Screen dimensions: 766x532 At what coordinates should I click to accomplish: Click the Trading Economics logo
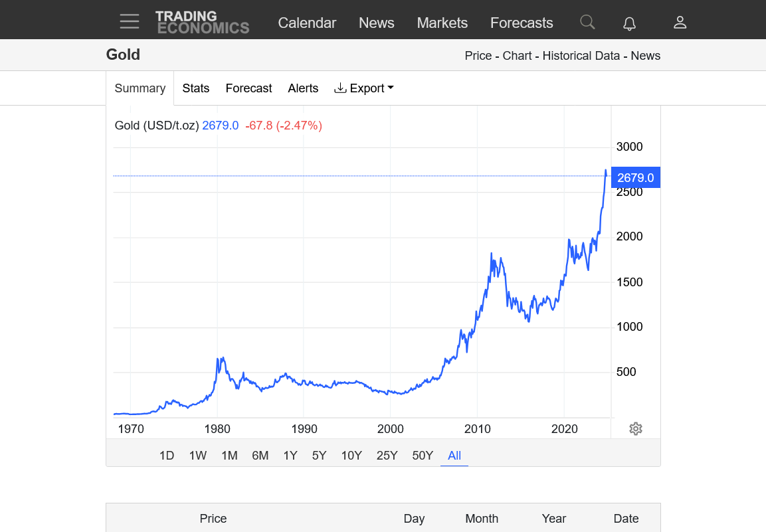[202, 22]
